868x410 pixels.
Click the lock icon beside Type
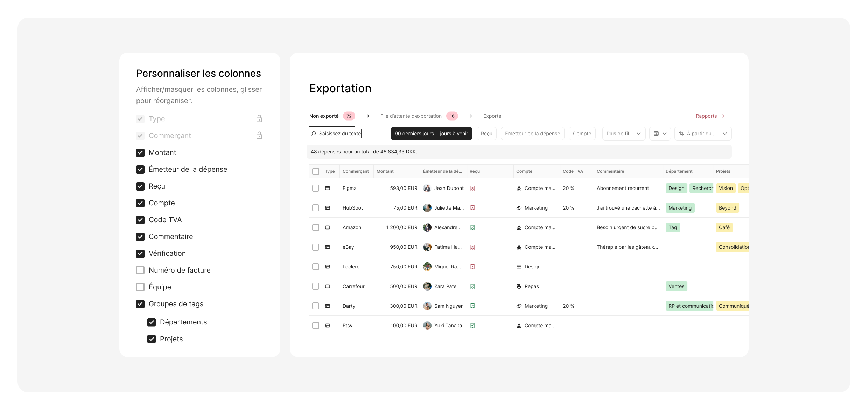[x=259, y=119]
